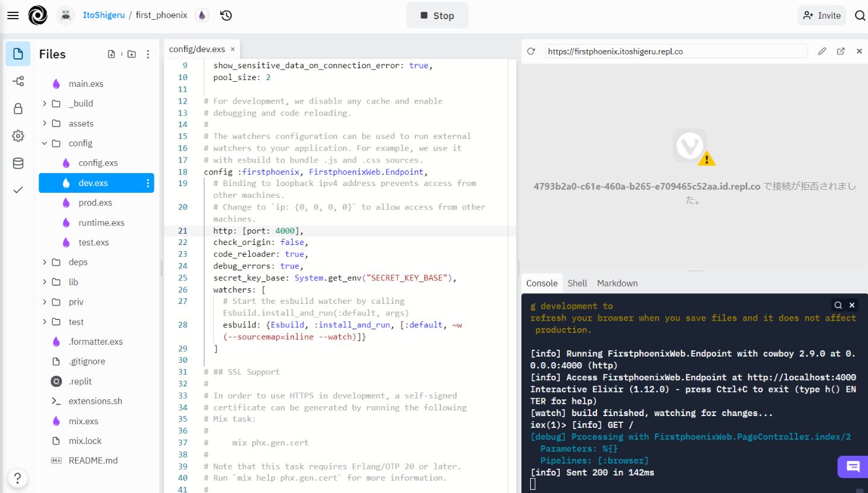Expand the lib folder
The width and height of the screenshot is (868, 493).
(44, 282)
